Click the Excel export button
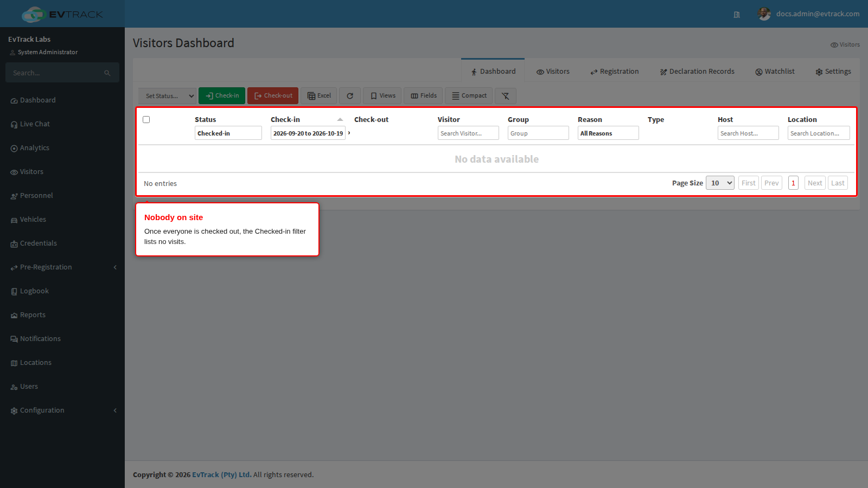868x488 pixels. 319,96
